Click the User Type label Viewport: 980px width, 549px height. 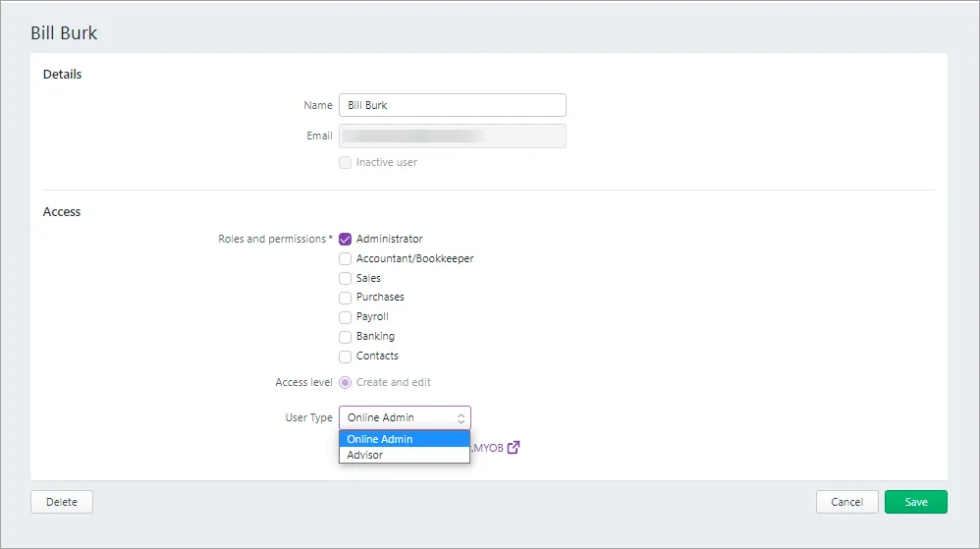coord(308,417)
